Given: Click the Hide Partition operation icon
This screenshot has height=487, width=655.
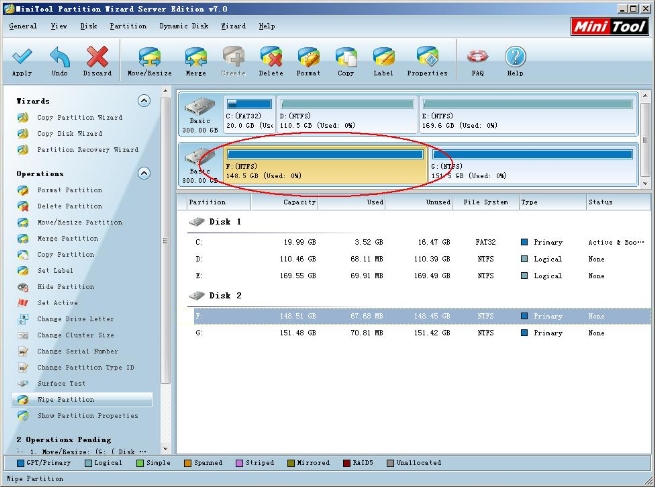Looking at the screenshot, I should pos(23,287).
